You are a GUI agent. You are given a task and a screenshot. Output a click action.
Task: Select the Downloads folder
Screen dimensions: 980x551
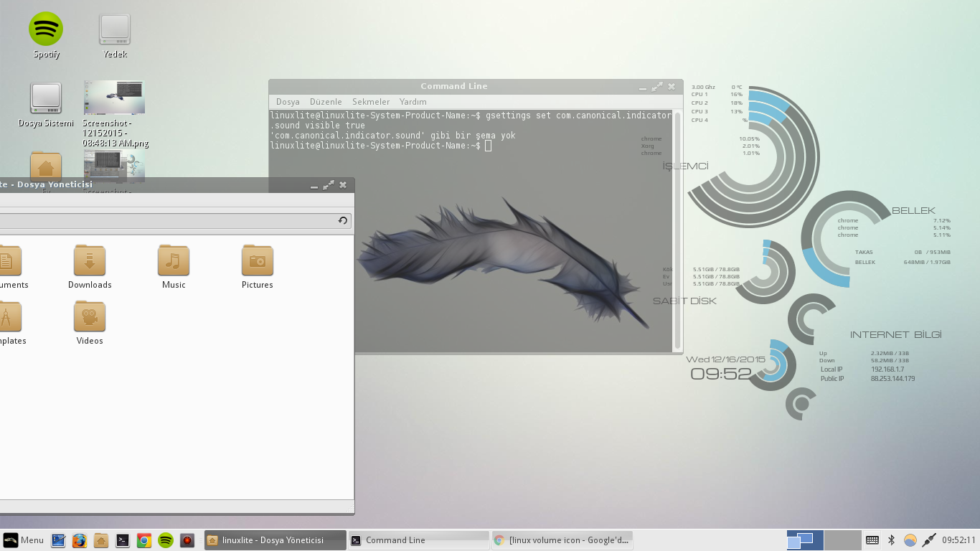pos(90,267)
